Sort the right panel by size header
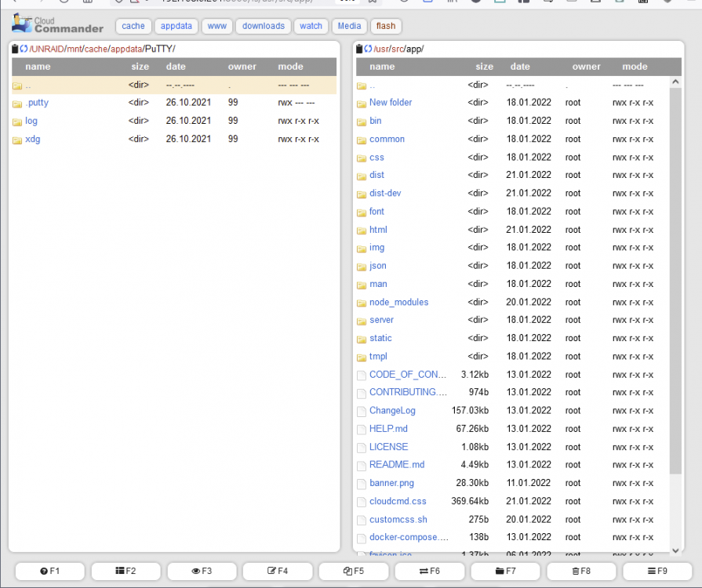The width and height of the screenshot is (702, 588). (485, 67)
